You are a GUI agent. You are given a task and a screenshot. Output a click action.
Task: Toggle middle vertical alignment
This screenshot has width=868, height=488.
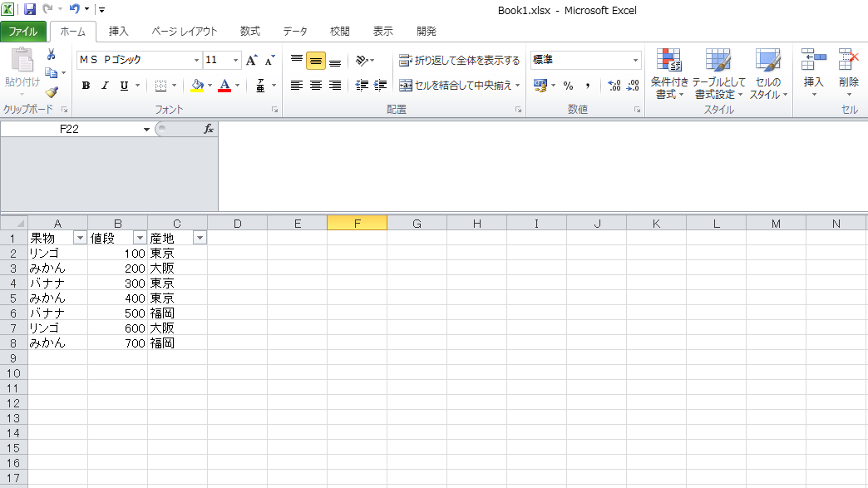(316, 61)
